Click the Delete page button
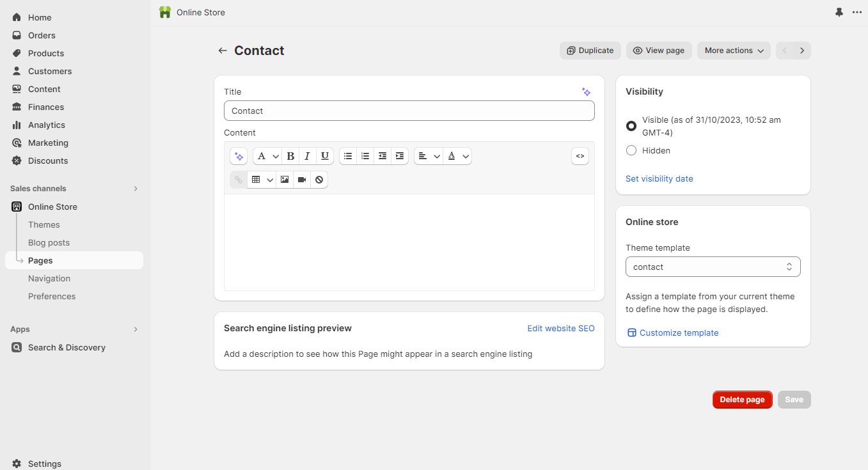Viewport: 868px width, 470px height. coord(742,400)
